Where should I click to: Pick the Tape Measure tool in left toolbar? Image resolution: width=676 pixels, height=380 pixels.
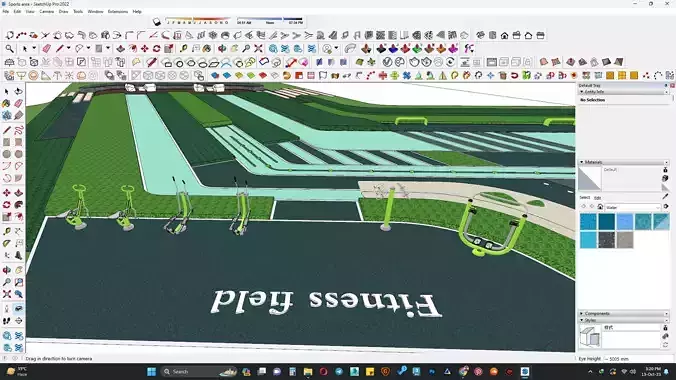point(6,232)
